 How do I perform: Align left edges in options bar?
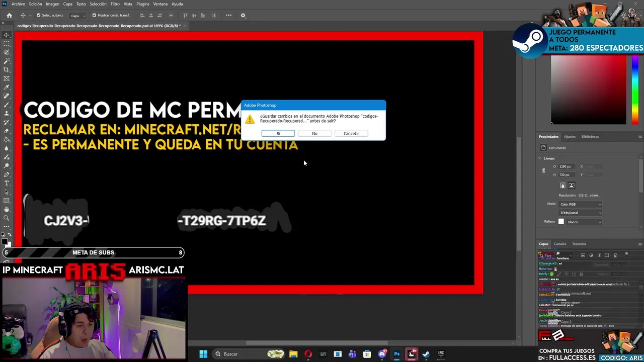click(x=142, y=15)
